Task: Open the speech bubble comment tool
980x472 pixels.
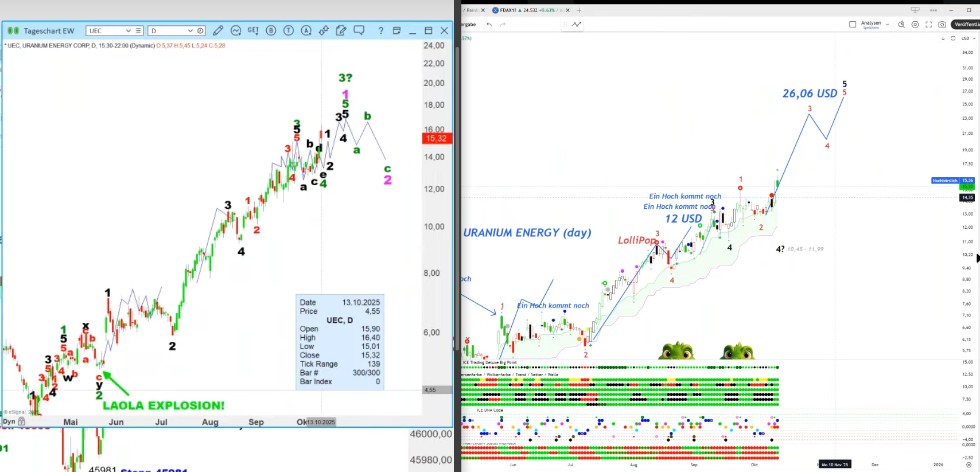Action: [359, 30]
